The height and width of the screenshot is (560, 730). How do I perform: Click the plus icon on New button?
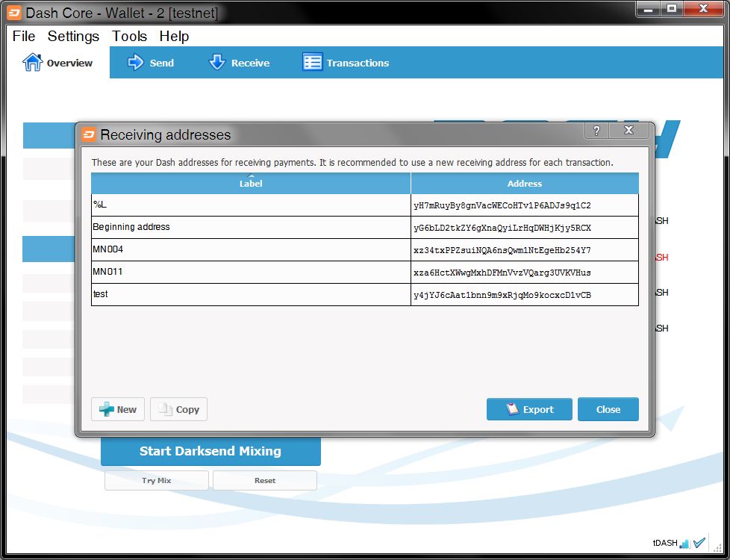click(x=107, y=409)
